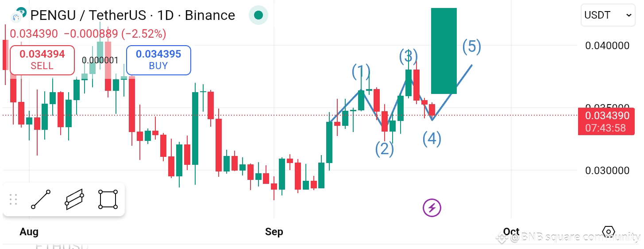Click the wave label (3)

(x=409, y=56)
